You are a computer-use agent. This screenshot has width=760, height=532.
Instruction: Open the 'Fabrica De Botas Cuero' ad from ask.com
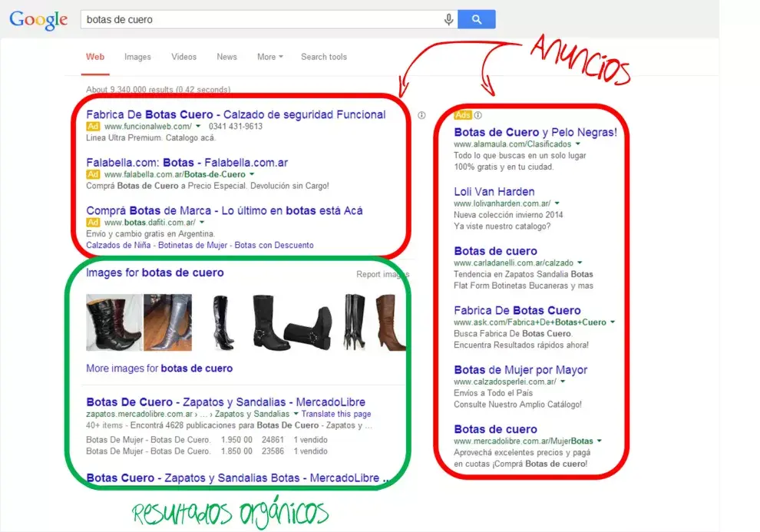(517, 311)
